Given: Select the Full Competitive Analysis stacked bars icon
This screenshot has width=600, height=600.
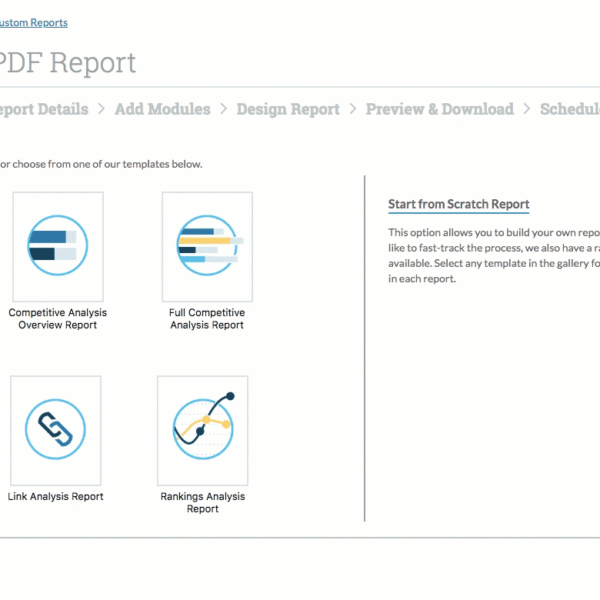Looking at the screenshot, I should point(207,246).
